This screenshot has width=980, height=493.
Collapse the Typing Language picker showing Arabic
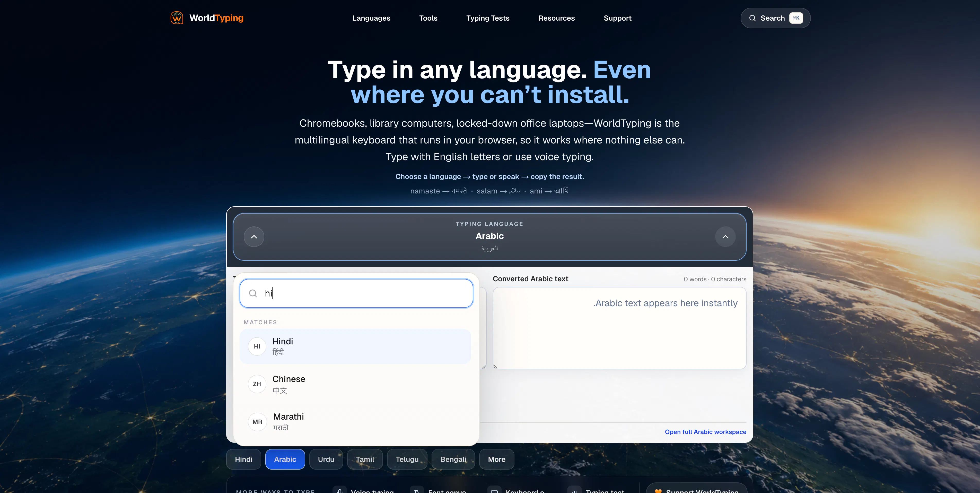coord(489,237)
